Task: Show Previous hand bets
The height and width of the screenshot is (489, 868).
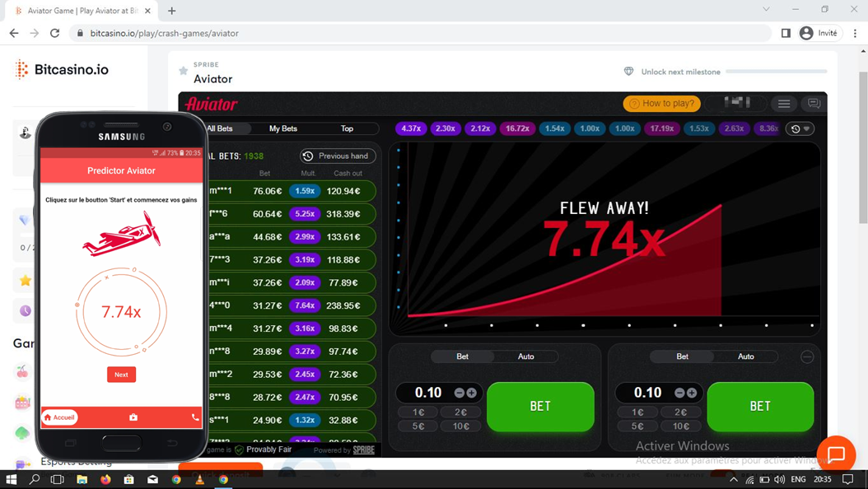Action: (x=338, y=156)
